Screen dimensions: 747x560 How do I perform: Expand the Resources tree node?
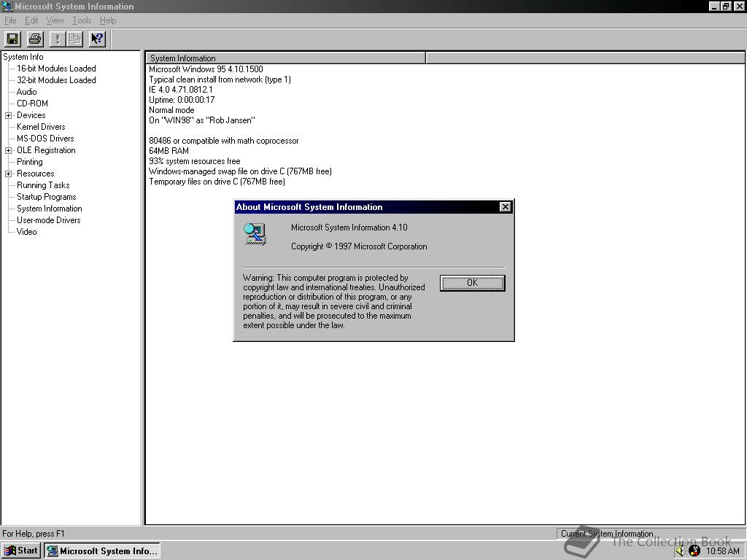pos(8,174)
